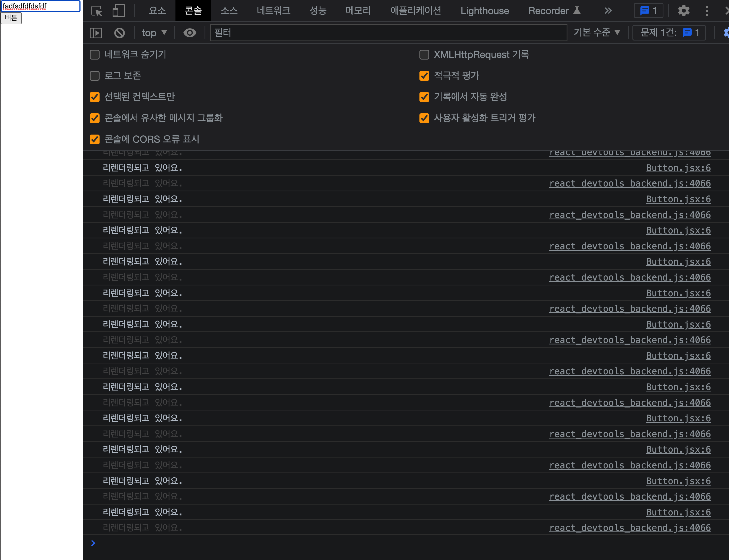Screen dimensions: 729x560
Task: Click the 필터 filter input field
Action: tap(388, 33)
